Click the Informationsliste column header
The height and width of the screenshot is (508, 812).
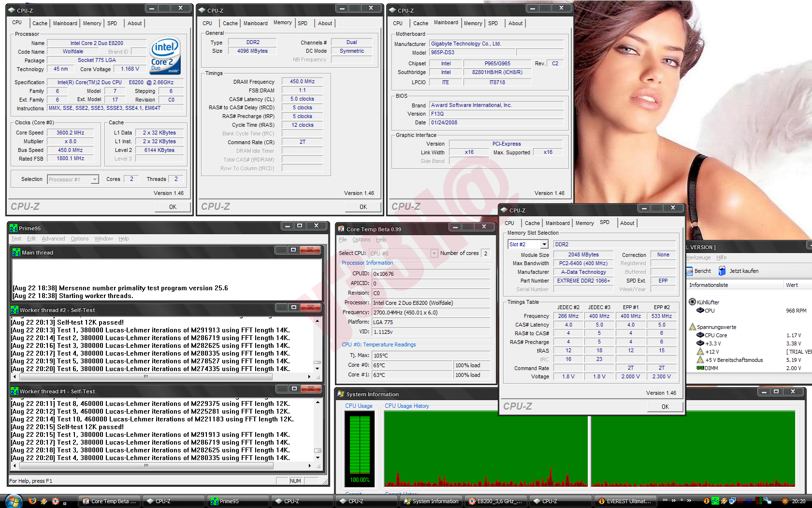click(735, 285)
